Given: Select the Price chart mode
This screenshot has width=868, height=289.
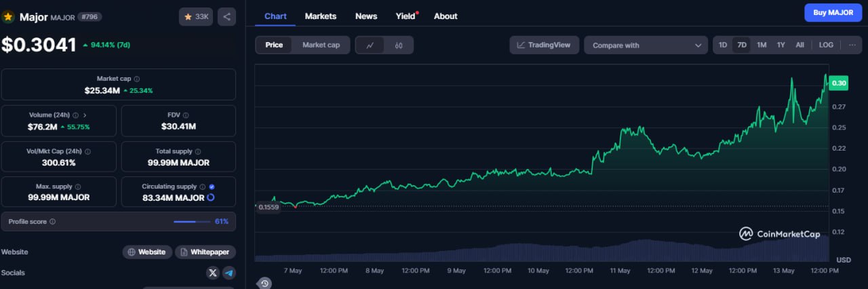Looking at the screenshot, I should 274,45.
